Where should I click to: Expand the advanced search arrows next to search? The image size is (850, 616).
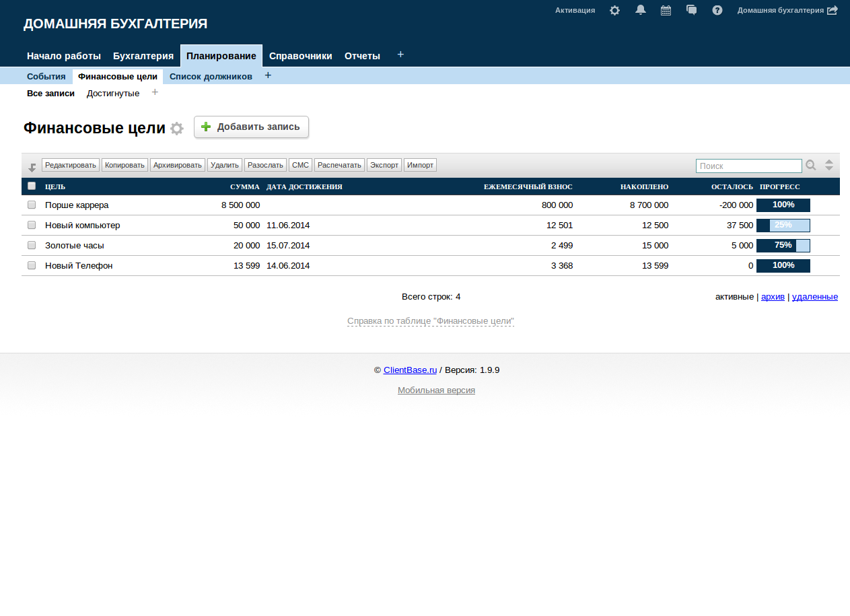pyautogui.click(x=829, y=165)
